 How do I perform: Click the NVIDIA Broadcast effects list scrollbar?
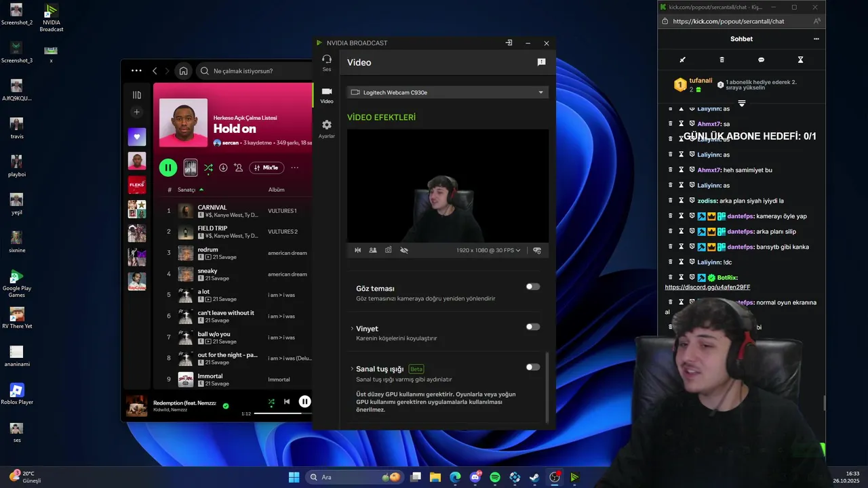547,386
